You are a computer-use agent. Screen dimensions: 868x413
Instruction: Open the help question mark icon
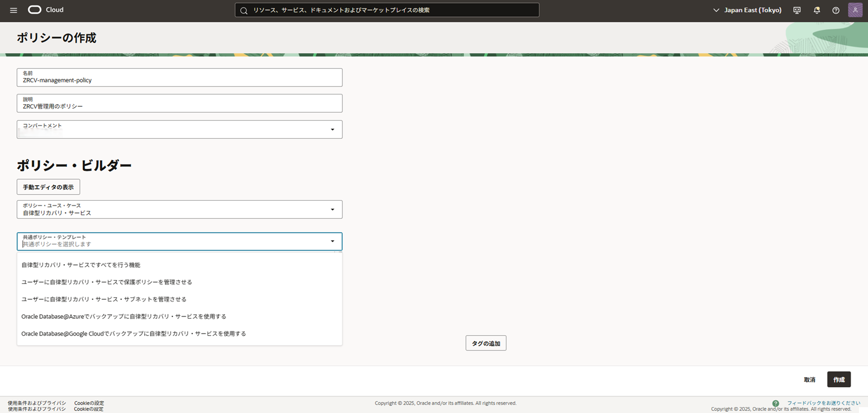point(836,10)
